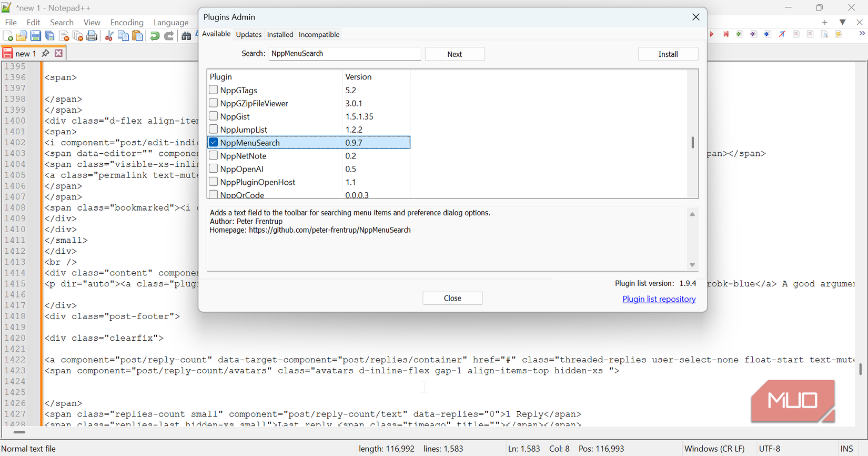Click the editor vertical scrollbar thumb

click(861, 369)
